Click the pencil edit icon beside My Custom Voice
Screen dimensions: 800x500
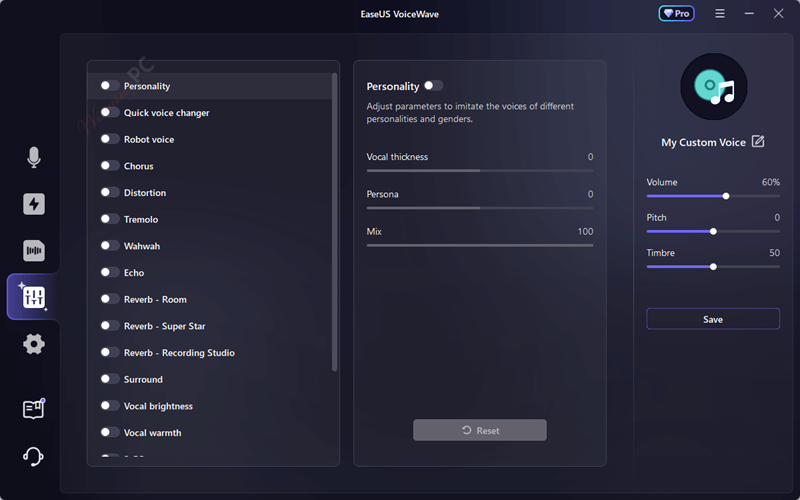(x=758, y=141)
